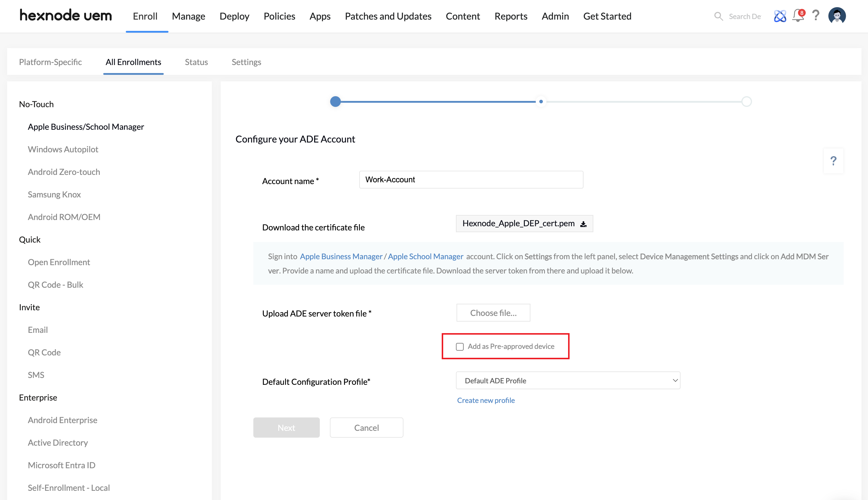Click the middle progress step dot
This screenshot has height=500, width=868.
click(x=541, y=101)
